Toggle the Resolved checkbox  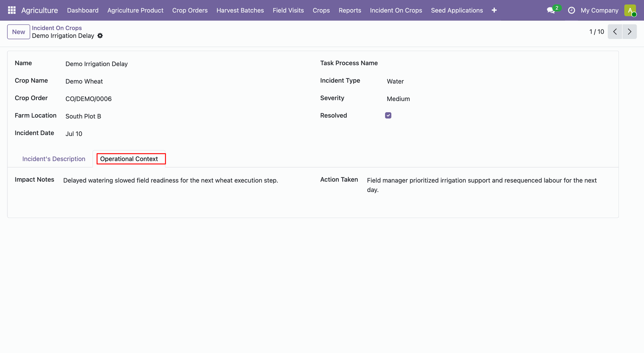[x=388, y=116]
